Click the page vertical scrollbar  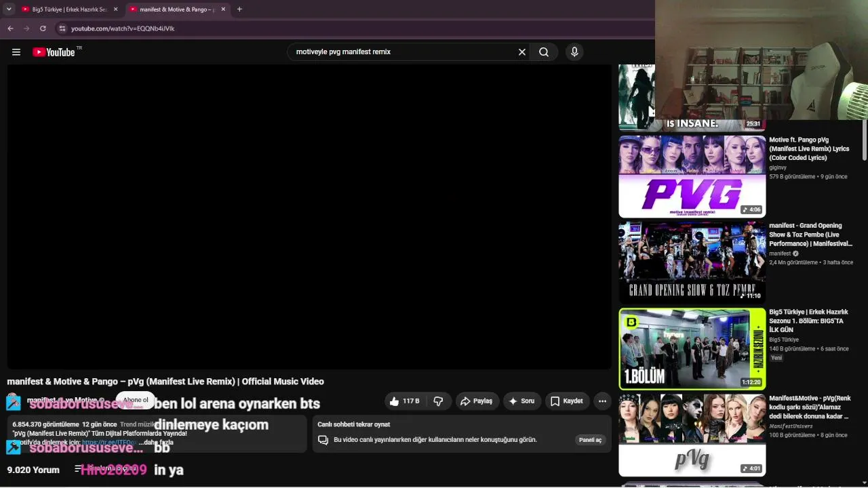(864, 140)
